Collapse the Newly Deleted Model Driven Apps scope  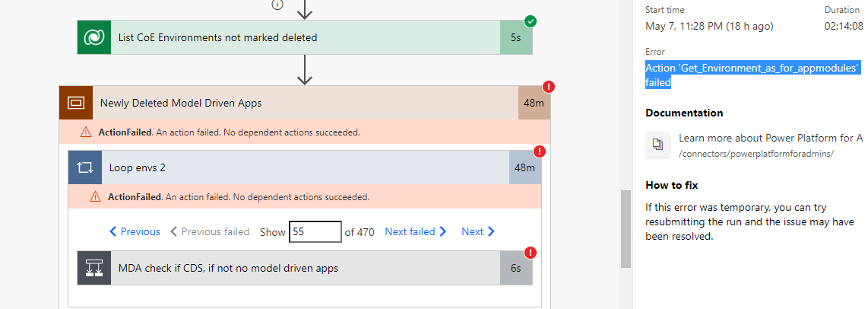coord(305,103)
